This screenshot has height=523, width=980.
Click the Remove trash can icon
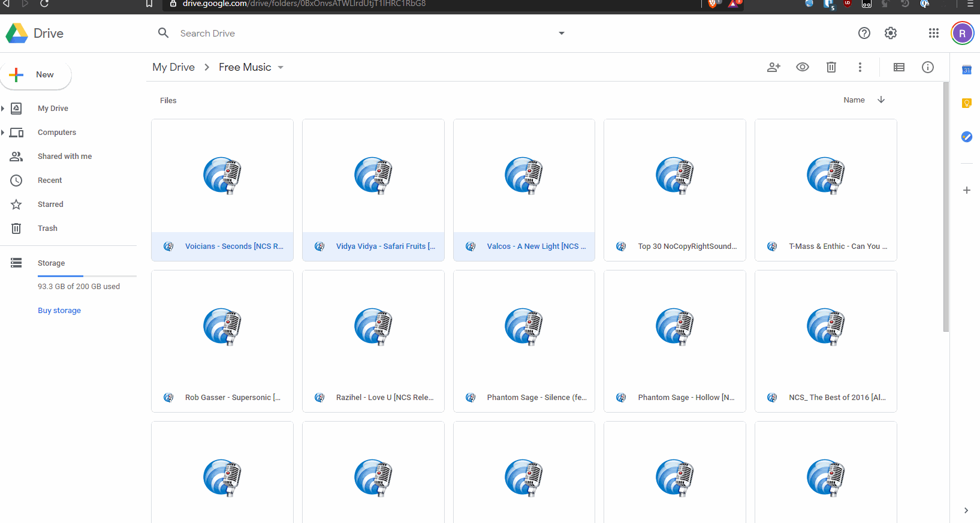tap(831, 67)
